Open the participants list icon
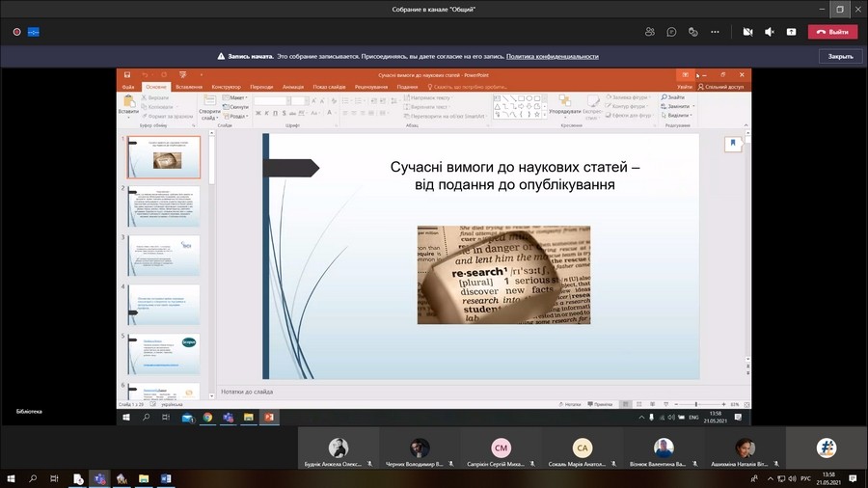 [x=650, y=32]
